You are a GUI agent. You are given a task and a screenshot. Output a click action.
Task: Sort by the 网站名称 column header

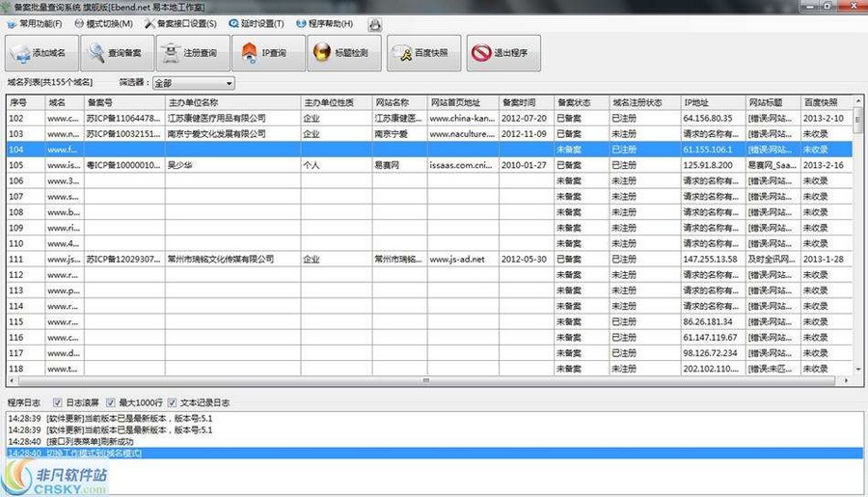(x=399, y=102)
